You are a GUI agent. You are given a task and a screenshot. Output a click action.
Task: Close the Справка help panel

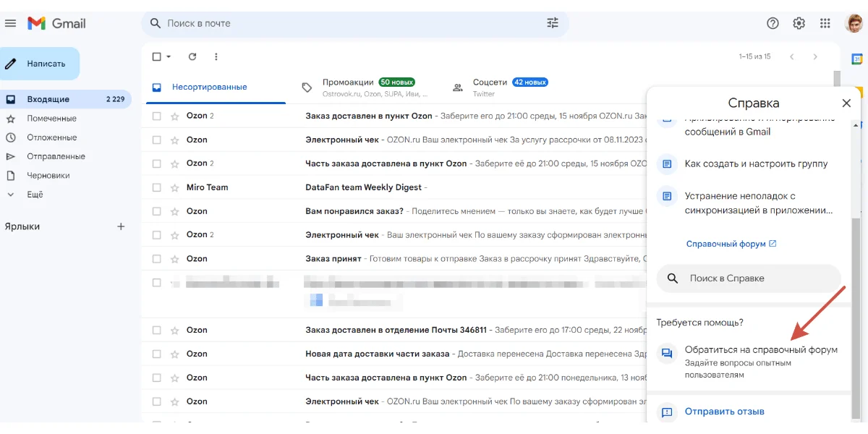coord(846,103)
